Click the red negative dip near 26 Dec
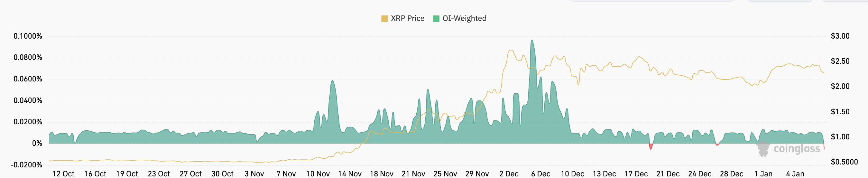 [x=717, y=145]
